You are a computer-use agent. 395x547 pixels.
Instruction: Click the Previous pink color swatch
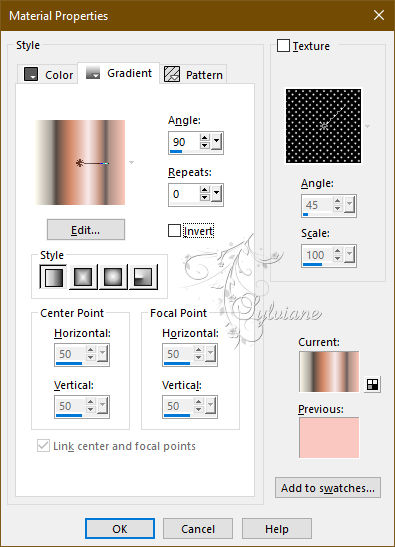[x=329, y=437]
